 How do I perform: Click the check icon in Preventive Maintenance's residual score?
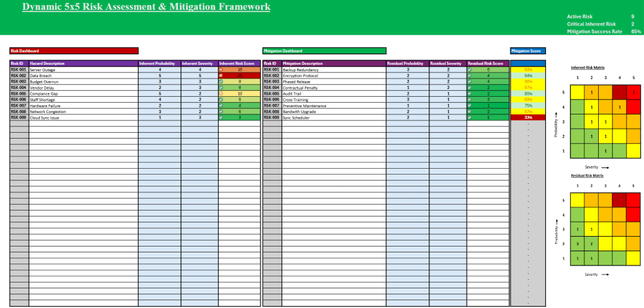pos(470,105)
